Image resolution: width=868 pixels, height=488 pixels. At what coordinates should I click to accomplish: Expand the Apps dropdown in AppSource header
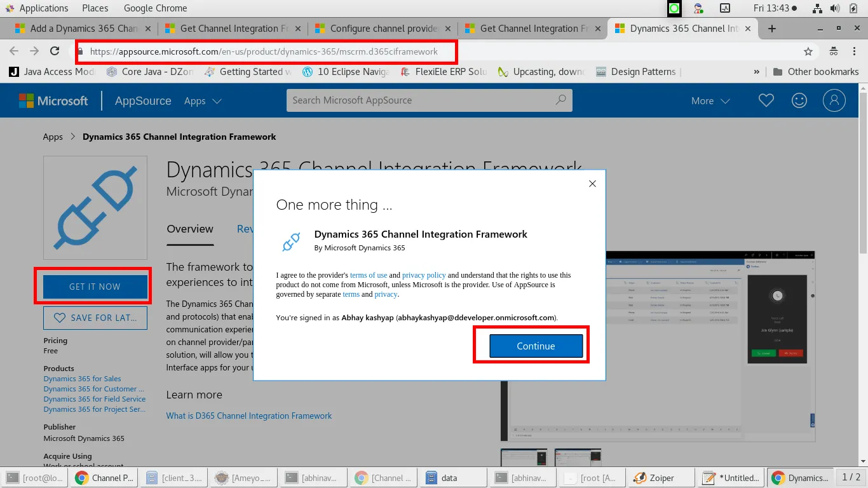click(203, 101)
